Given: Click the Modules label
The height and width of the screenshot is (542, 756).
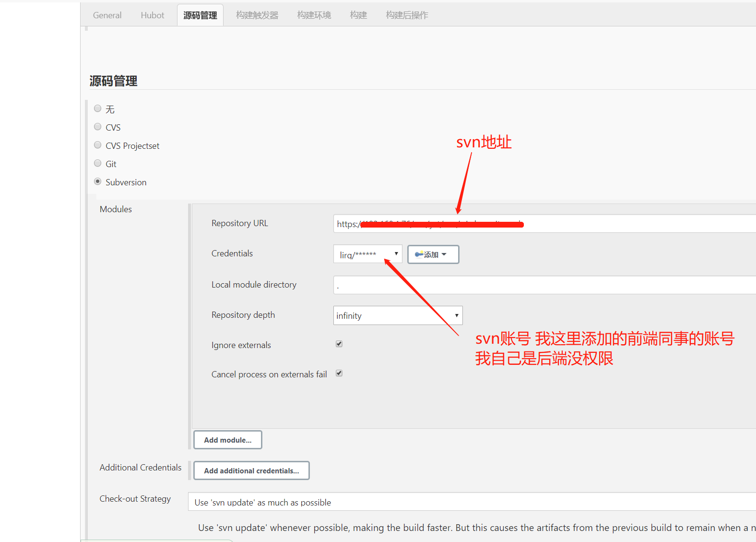Looking at the screenshot, I should point(116,209).
